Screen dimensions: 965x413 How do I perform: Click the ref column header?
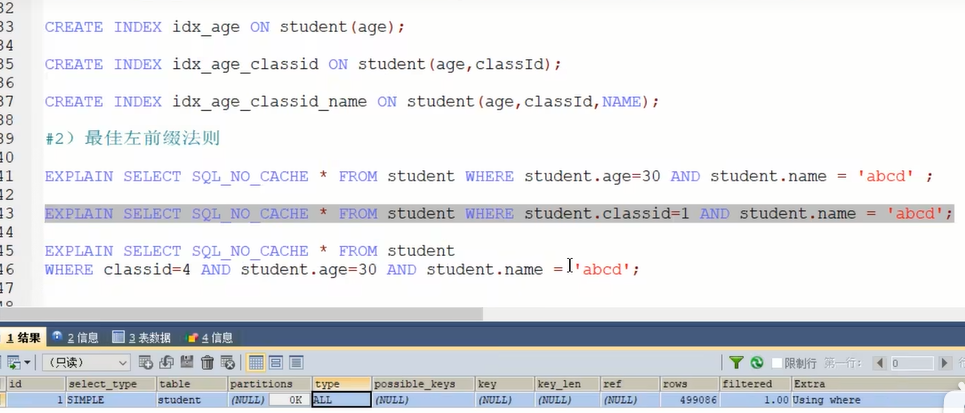tap(630, 384)
